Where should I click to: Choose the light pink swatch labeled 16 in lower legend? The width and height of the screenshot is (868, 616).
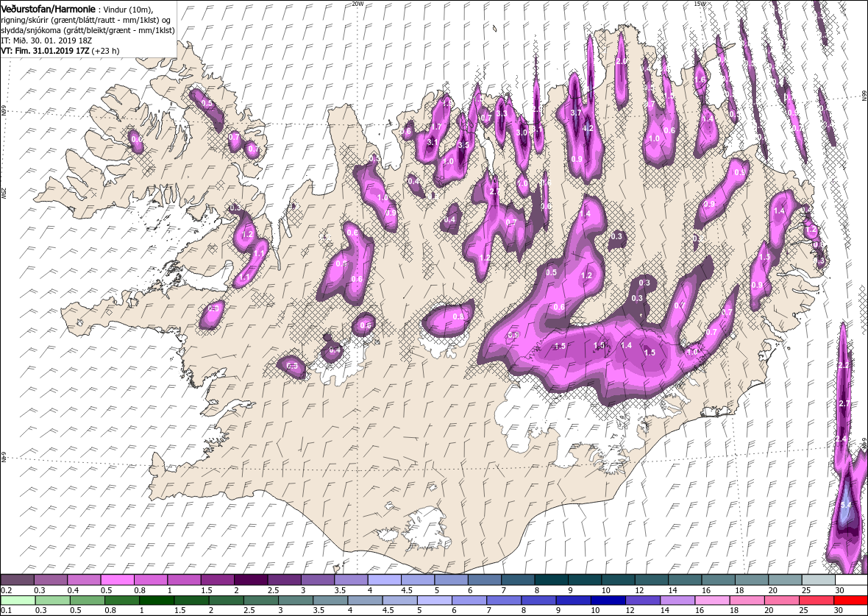click(712, 601)
